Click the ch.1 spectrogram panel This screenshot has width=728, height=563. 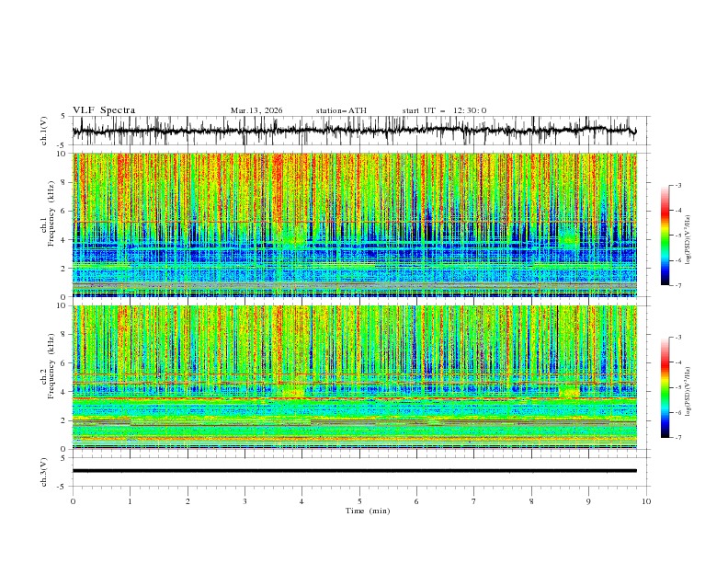coord(354,224)
